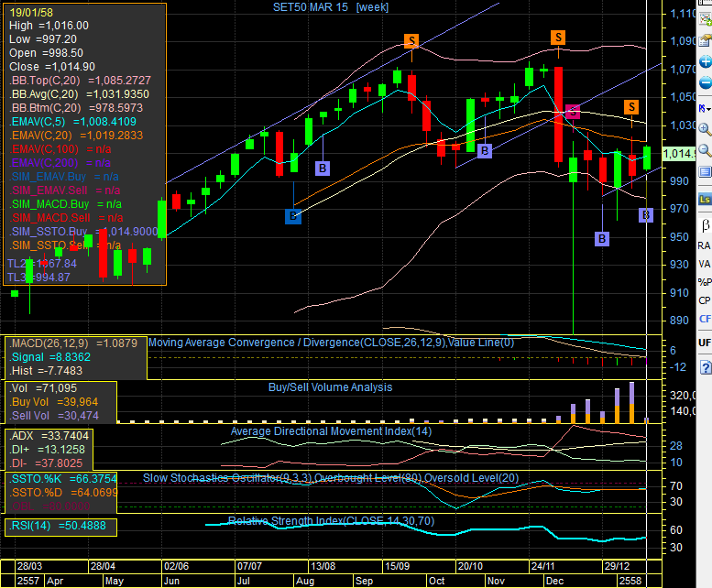This screenshot has width=712, height=588.
Task: Click the .EMAV(C,200) legend entry
Action: tap(60, 163)
